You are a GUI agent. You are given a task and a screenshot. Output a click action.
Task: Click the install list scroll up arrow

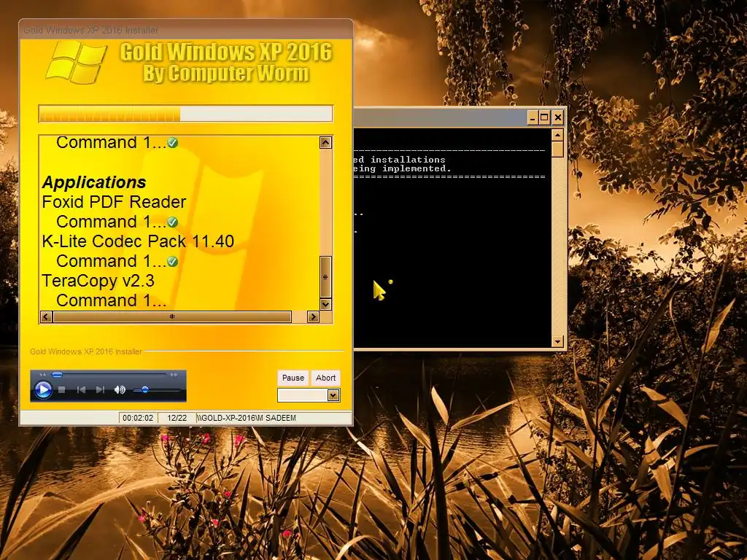(x=325, y=142)
